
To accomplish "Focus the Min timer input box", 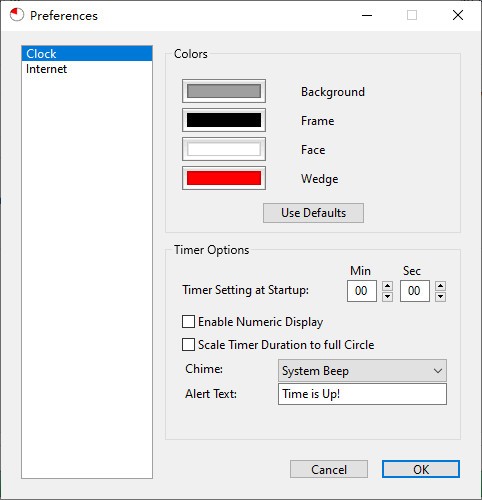I will point(362,291).
